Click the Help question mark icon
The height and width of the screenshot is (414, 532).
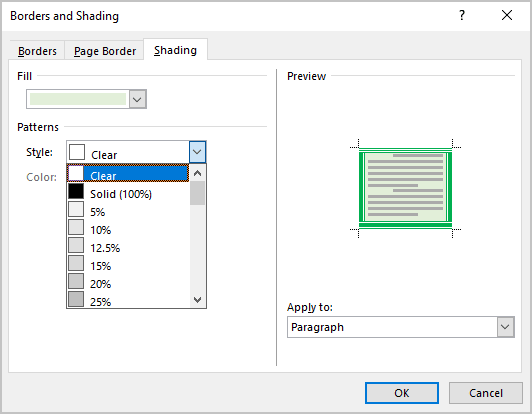(462, 15)
